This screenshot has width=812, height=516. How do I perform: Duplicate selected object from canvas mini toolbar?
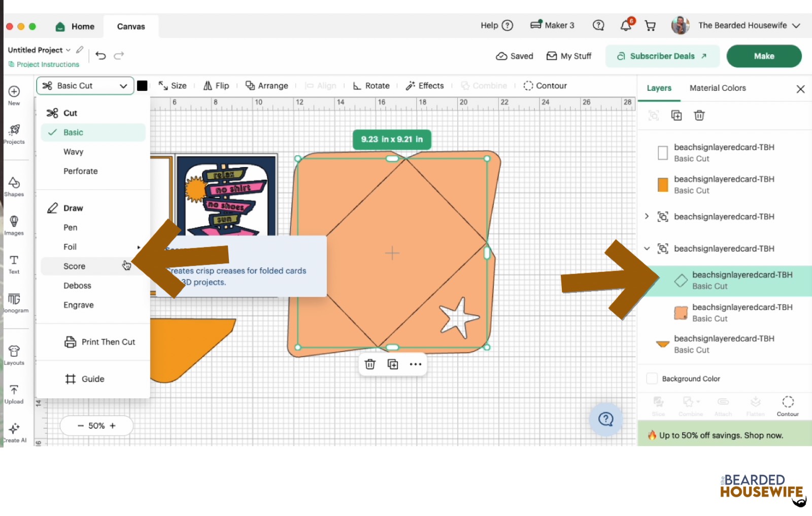click(393, 364)
